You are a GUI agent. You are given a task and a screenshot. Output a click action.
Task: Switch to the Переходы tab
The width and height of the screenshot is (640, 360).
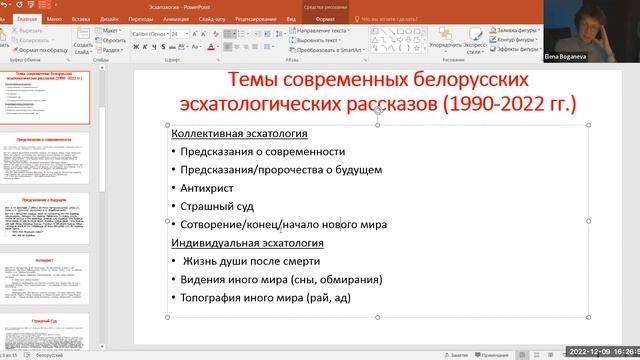140,19
